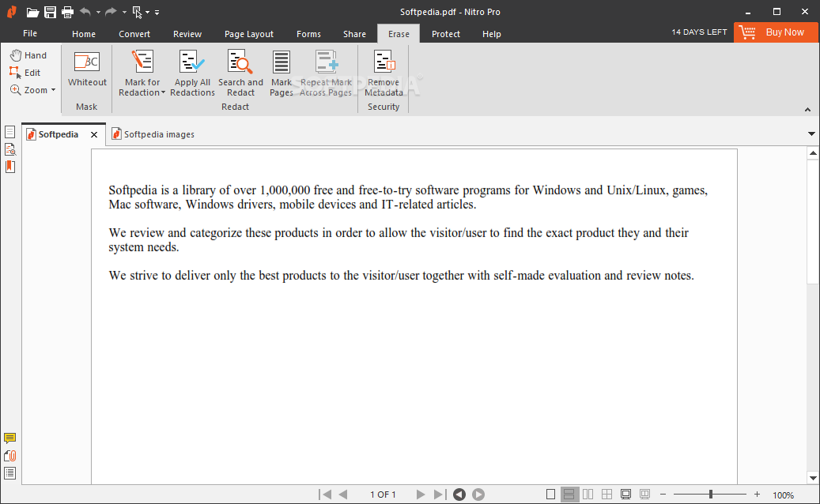This screenshot has height=504, width=820.
Task: Switch to the Help ribbon tab
Action: click(x=492, y=34)
